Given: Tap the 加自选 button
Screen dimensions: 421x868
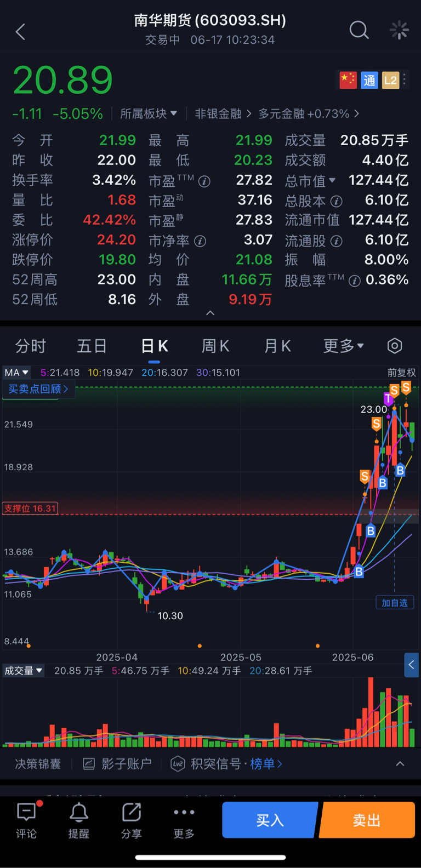Looking at the screenshot, I should 395,603.
